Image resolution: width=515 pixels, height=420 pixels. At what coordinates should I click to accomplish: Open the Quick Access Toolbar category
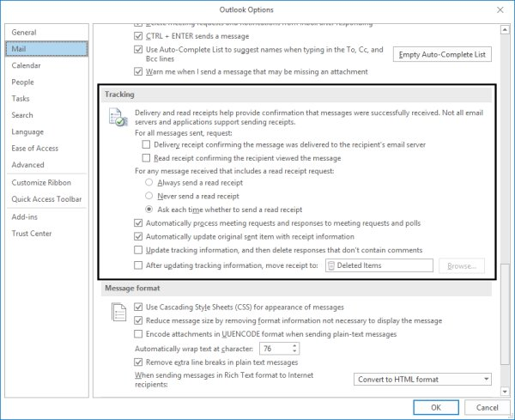point(46,198)
